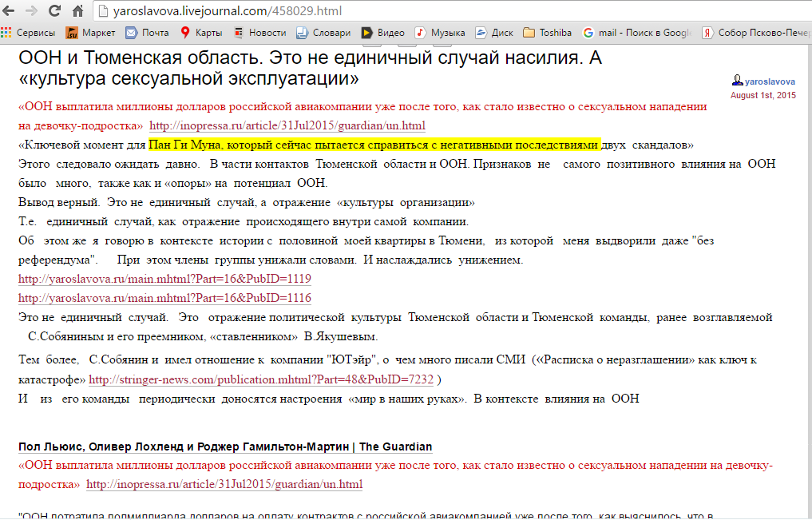Click the red quote «ООН выплатила миллионы долларов» at top

click(x=362, y=116)
